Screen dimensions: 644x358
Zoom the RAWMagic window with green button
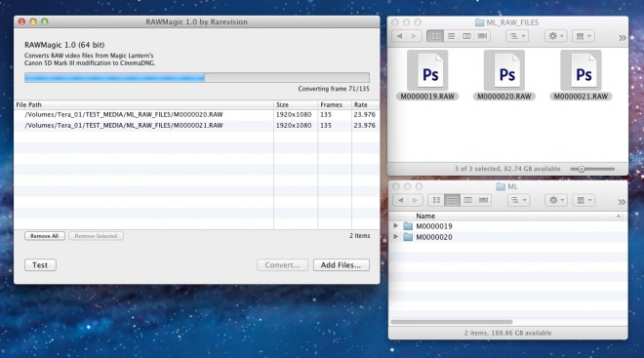coord(44,21)
